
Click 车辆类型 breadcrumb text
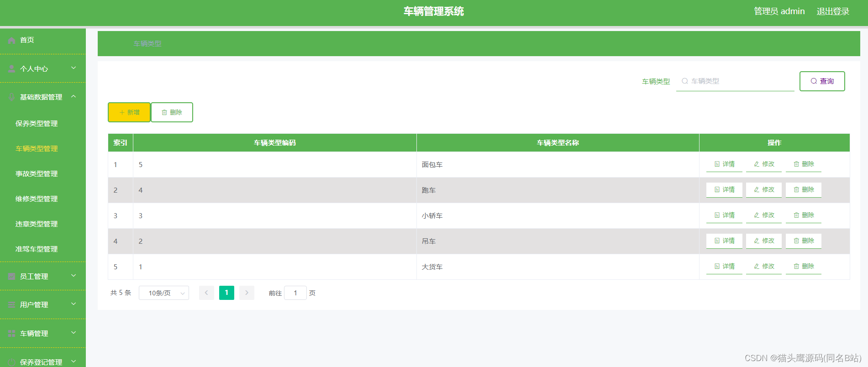[147, 44]
